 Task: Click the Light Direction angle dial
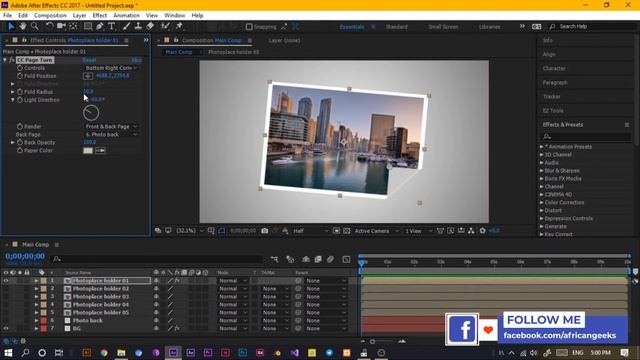[x=91, y=113]
